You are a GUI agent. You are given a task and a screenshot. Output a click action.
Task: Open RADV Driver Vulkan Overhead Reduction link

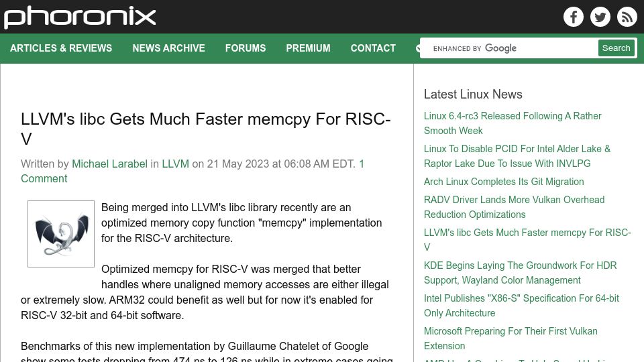coord(515,207)
